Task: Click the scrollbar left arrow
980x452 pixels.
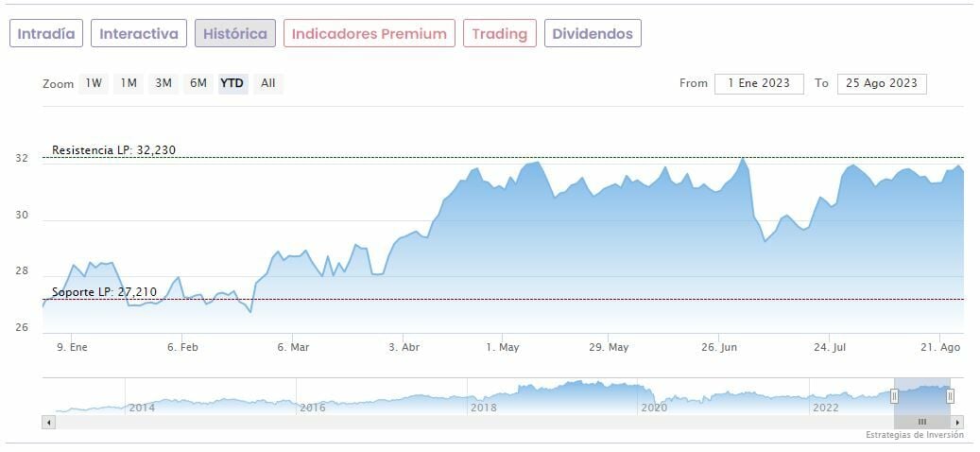Action: click(x=49, y=422)
